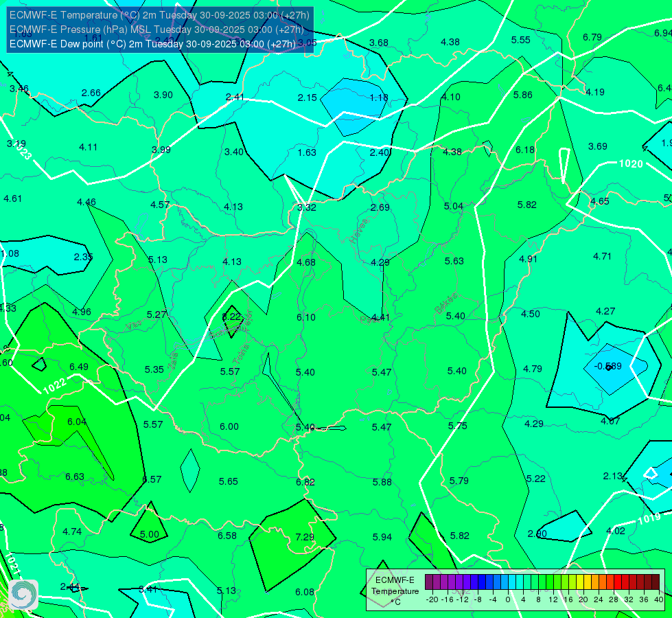672x618 pixels.
Task: Select the ECMWF-E Pressure MSL layer title
Action: tap(157, 30)
